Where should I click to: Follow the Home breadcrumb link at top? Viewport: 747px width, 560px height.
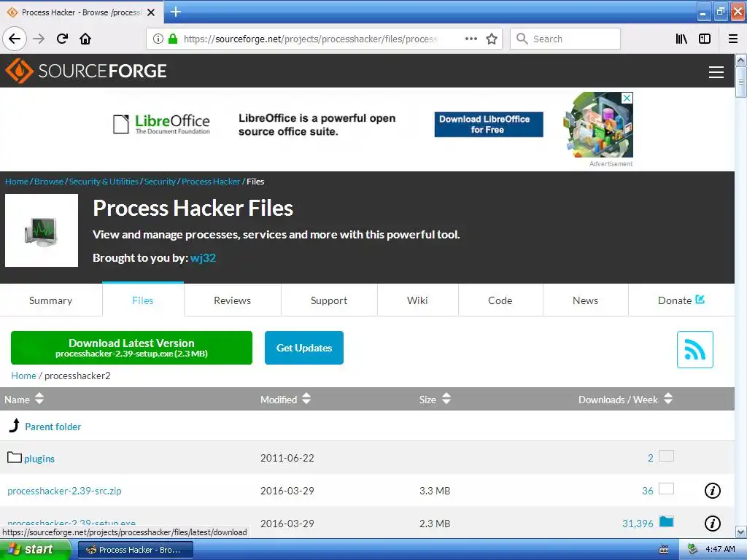coord(17,182)
